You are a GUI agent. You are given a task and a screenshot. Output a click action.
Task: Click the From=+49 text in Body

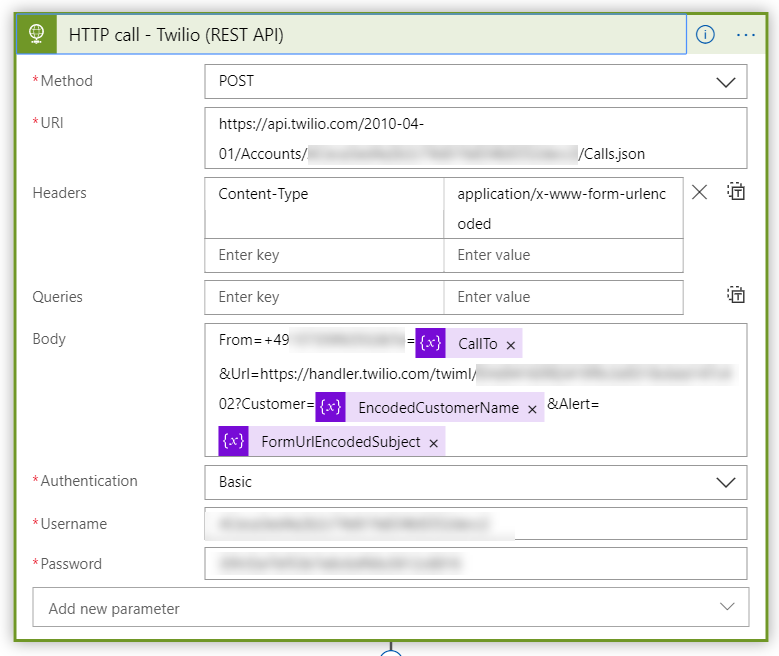(x=254, y=339)
